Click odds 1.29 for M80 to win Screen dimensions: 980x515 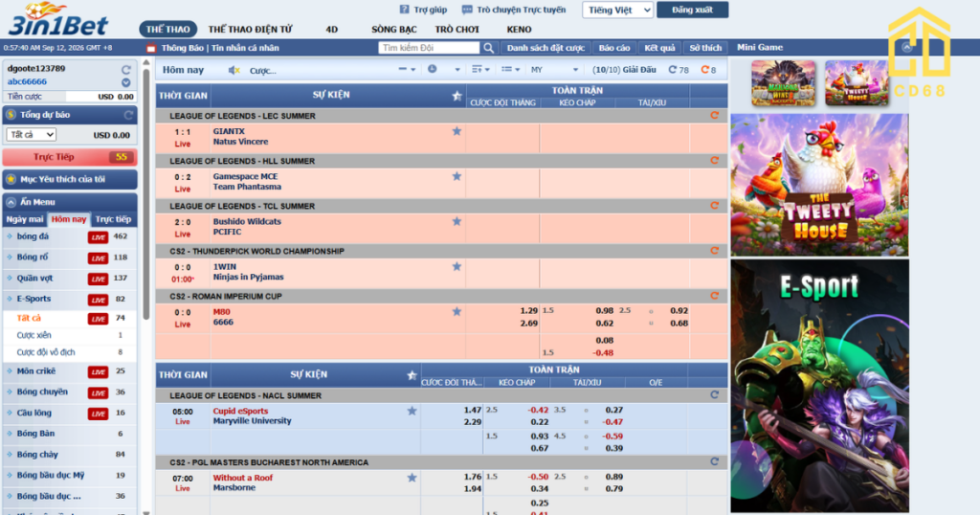pyautogui.click(x=528, y=310)
